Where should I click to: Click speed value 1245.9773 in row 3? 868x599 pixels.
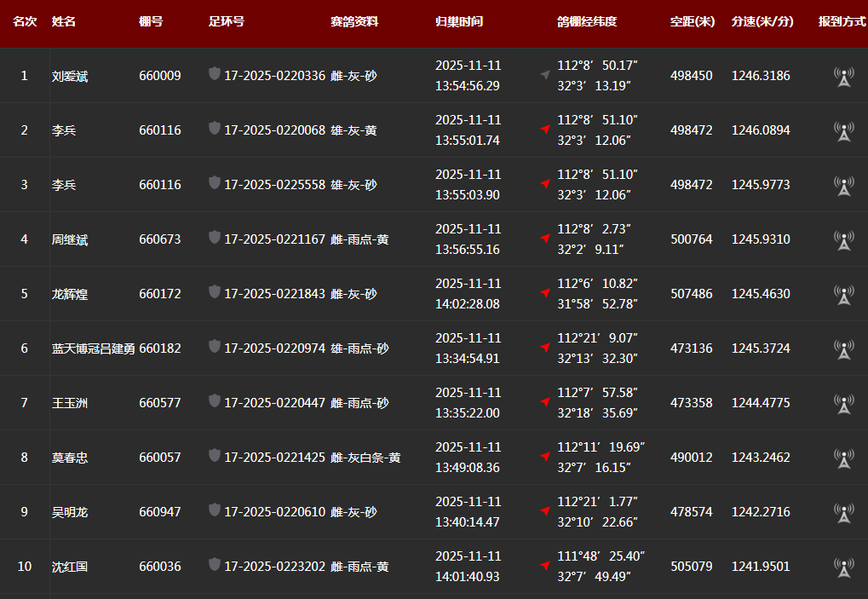point(761,185)
